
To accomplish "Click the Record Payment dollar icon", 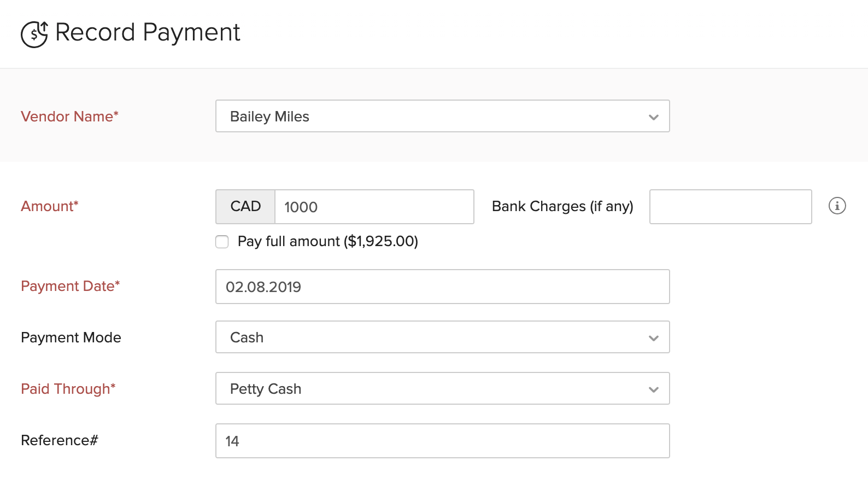I will pyautogui.click(x=34, y=34).
